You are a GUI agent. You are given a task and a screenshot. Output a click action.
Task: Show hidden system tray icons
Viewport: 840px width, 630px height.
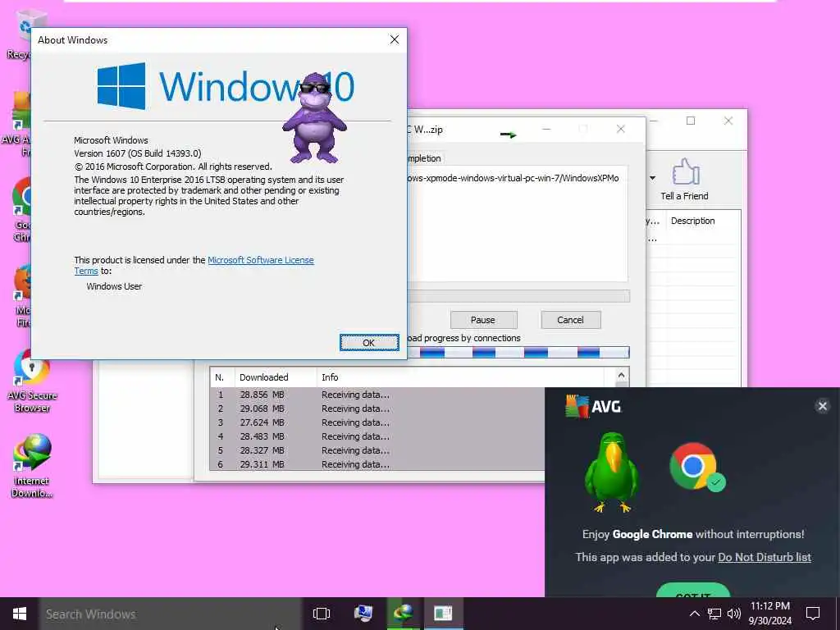click(x=694, y=614)
